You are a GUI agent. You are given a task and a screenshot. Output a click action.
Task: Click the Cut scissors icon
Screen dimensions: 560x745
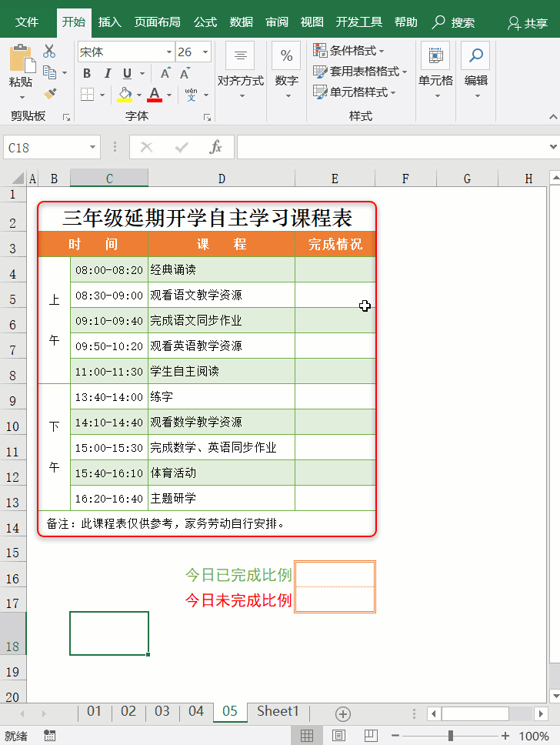click(49, 51)
